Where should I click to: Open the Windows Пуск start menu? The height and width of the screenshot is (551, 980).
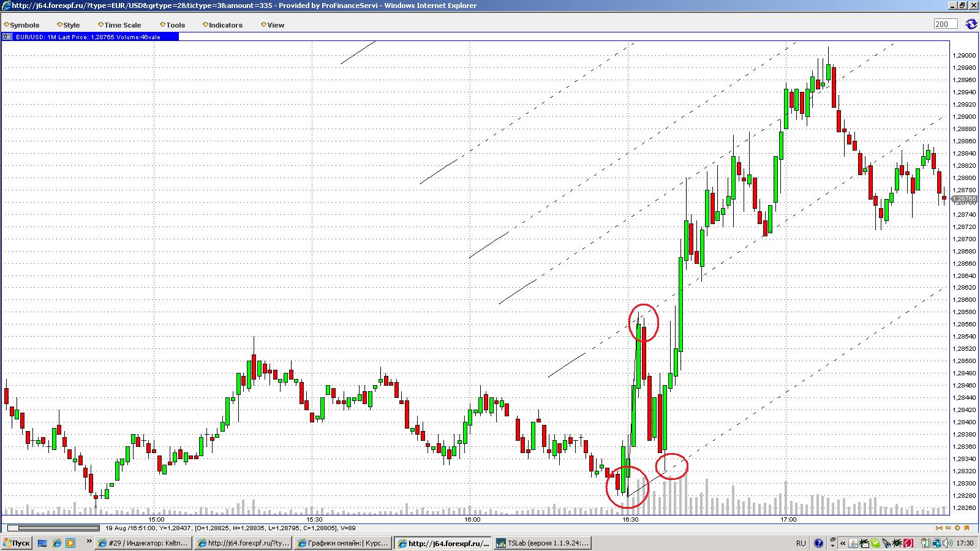pyautogui.click(x=17, y=543)
